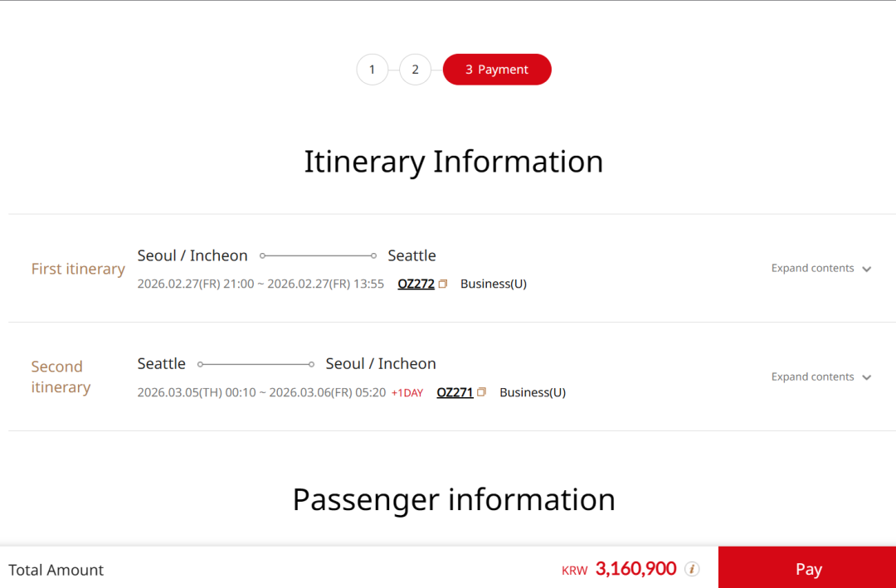Go back to step 1
The height and width of the screenshot is (588, 896).
click(x=373, y=70)
